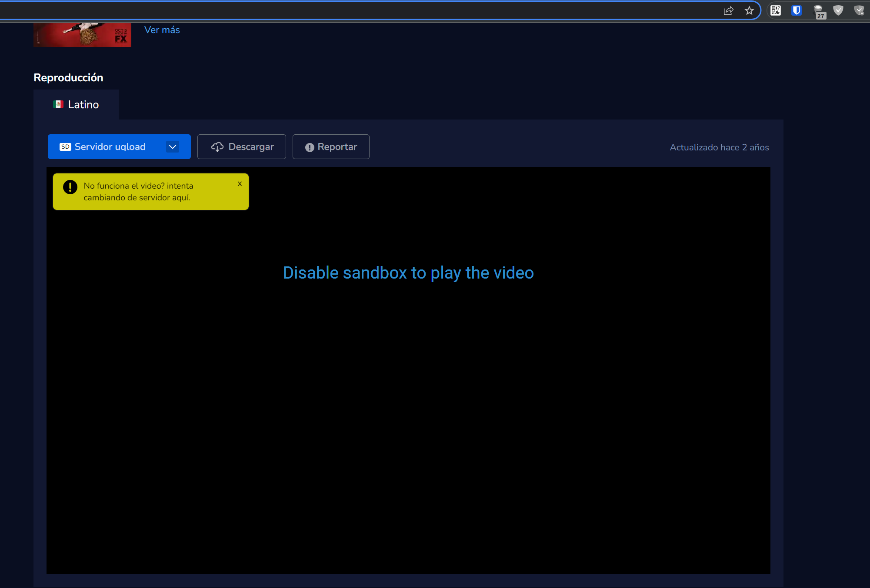Expand the server dropdown arrow
The width and height of the screenshot is (870, 588).
click(173, 147)
